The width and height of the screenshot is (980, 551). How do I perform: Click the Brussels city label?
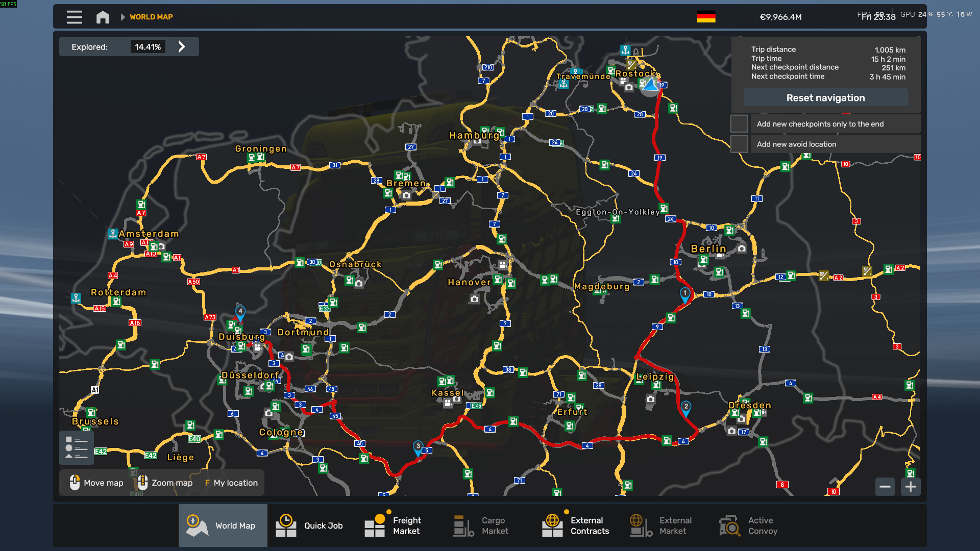(95, 421)
